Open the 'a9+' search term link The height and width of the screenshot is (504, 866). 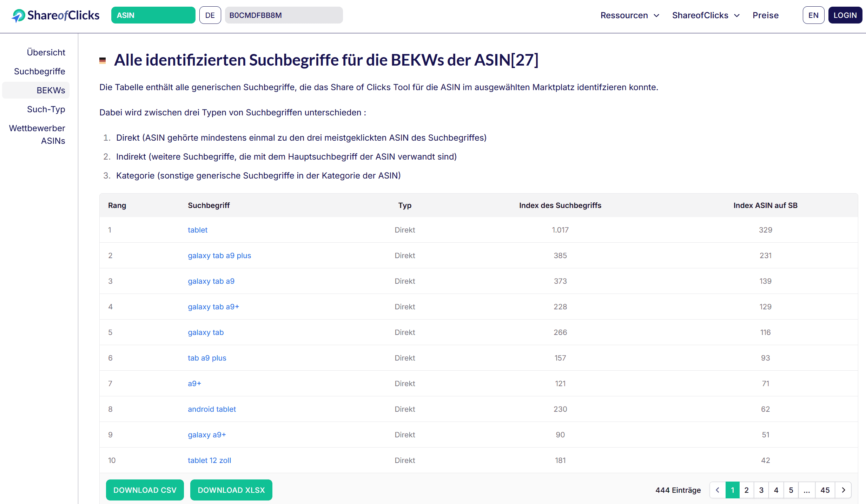194,384
